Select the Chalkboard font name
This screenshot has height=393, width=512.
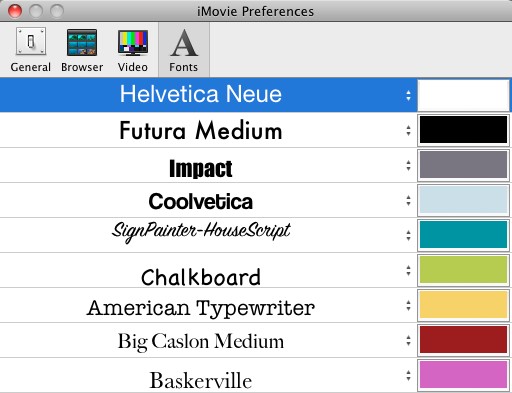[x=201, y=277]
